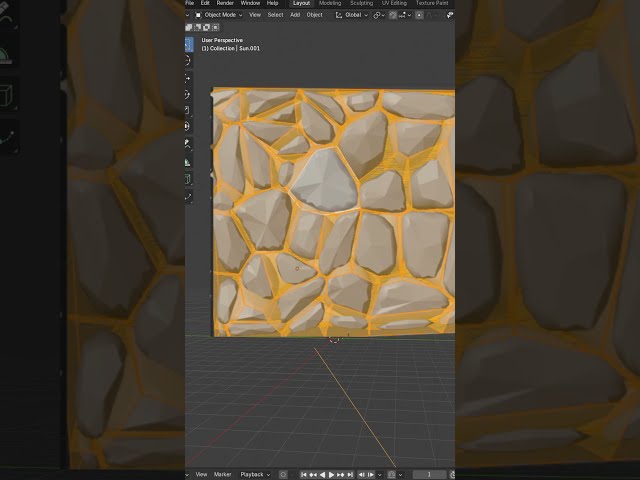
Task: Open dropdown after the playback sync icon
Action: click(400, 475)
